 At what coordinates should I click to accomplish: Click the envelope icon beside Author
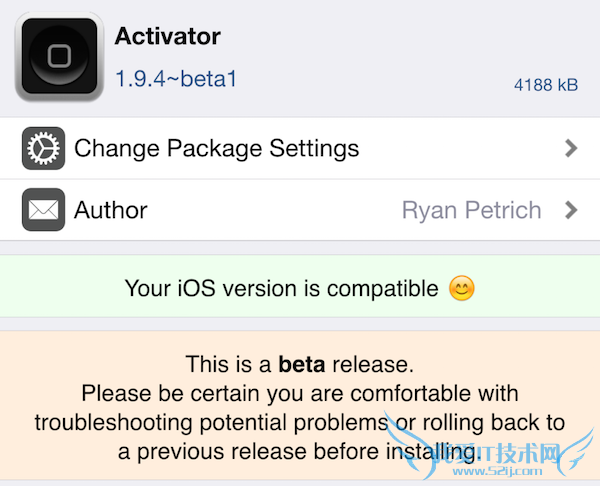click(43, 210)
